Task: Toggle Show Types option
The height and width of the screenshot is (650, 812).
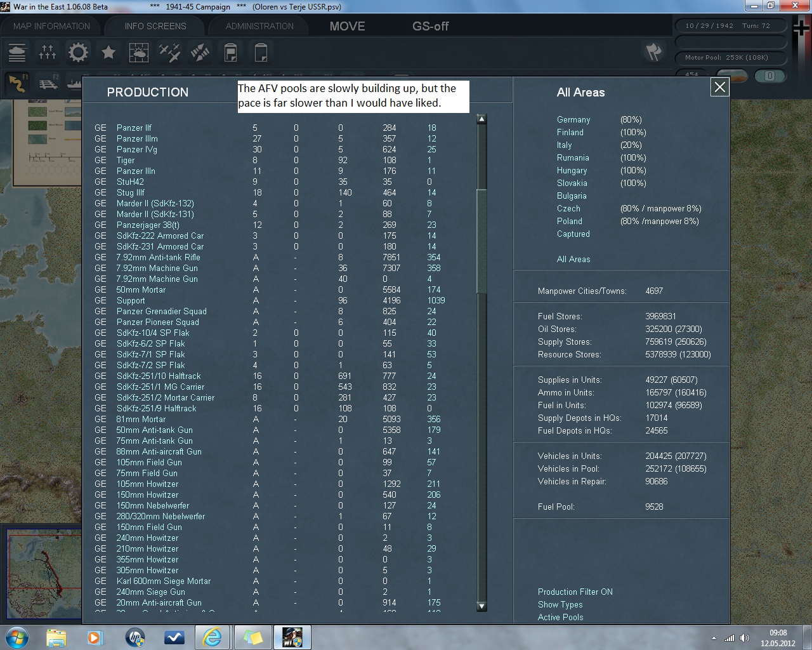Action: [x=560, y=604]
